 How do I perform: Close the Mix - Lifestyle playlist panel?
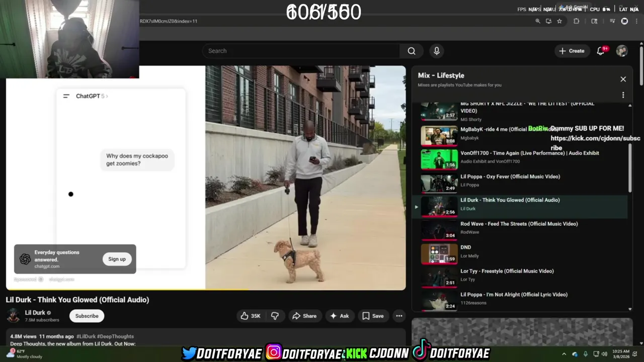(623, 79)
